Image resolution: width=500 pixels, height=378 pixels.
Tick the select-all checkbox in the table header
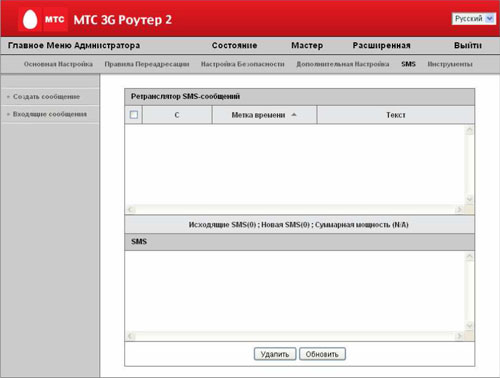tap(134, 115)
